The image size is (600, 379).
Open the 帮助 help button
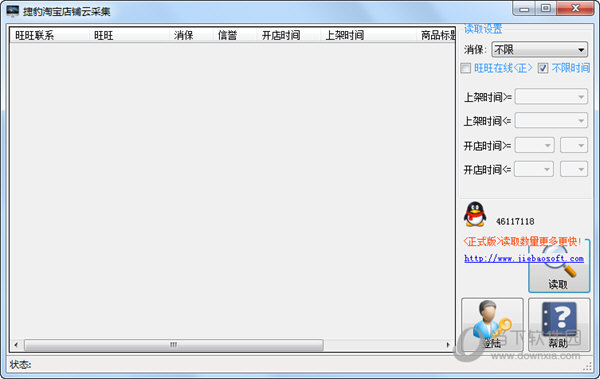tap(559, 325)
